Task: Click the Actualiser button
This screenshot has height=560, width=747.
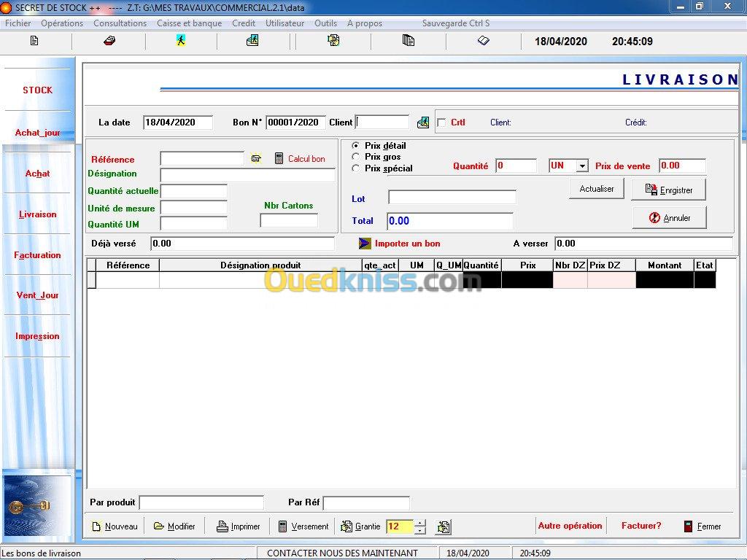Action: click(597, 189)
